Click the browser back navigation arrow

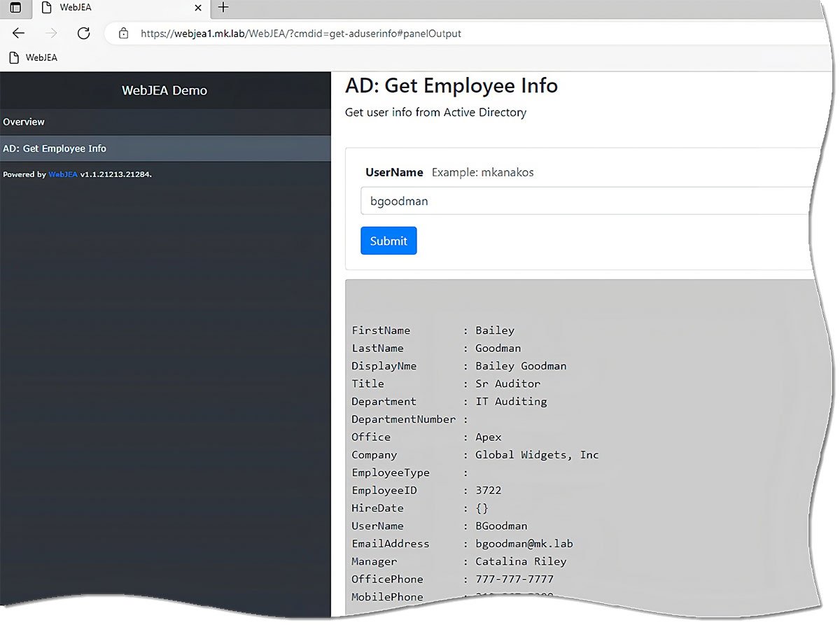[18, 33]
